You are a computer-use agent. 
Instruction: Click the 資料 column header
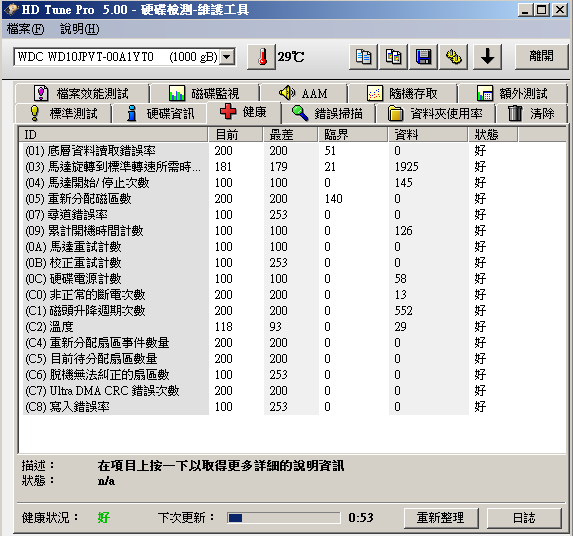428,135
